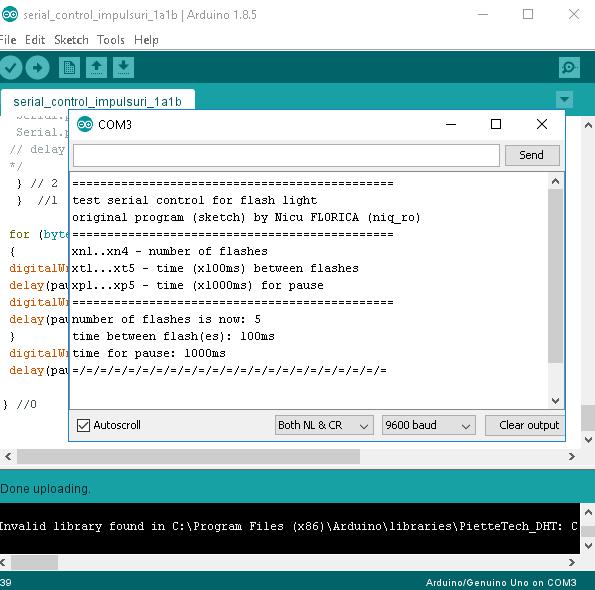Minimize the COM3 serial monitor window
The height and width of the screenshot is (590, 595).
point(451,124)
